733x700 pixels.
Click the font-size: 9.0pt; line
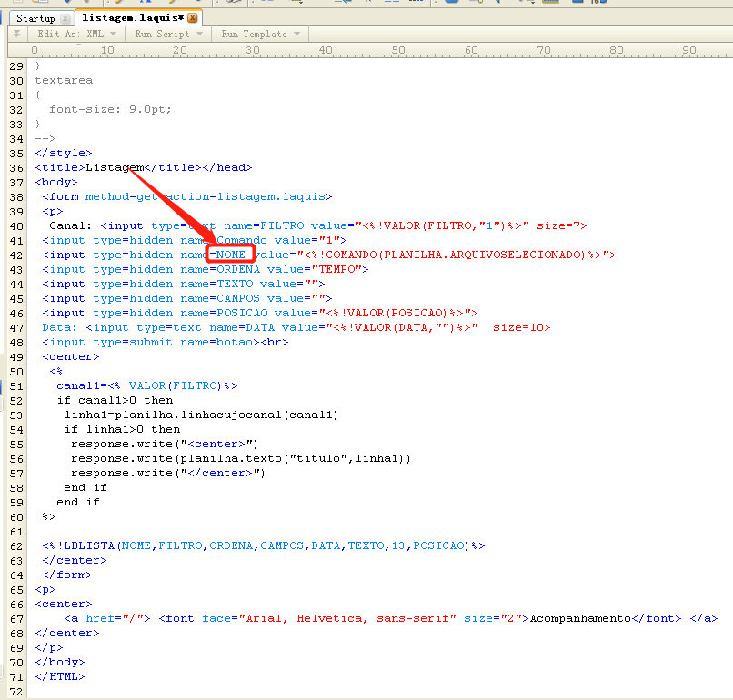(x=110, y=109)
